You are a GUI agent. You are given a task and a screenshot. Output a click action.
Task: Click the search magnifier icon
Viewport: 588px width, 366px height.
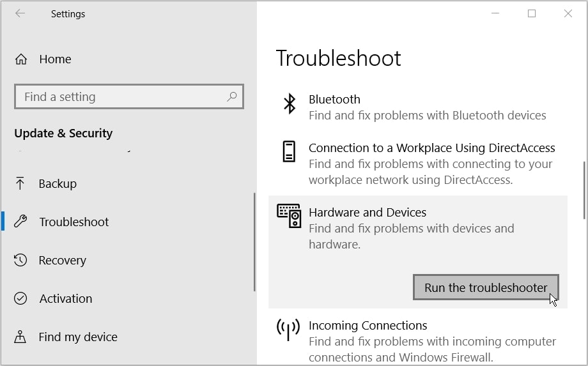point(232,96)
